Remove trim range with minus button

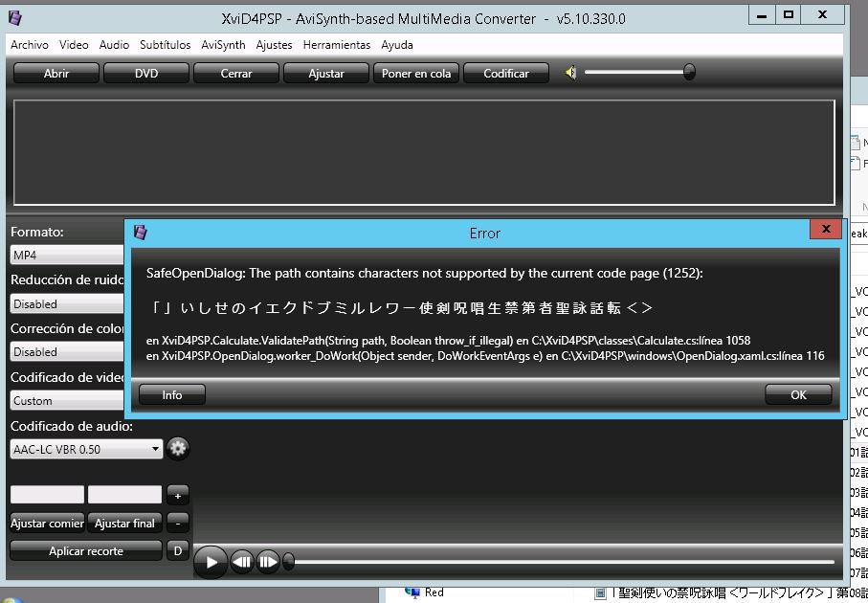tap(178, 523)
